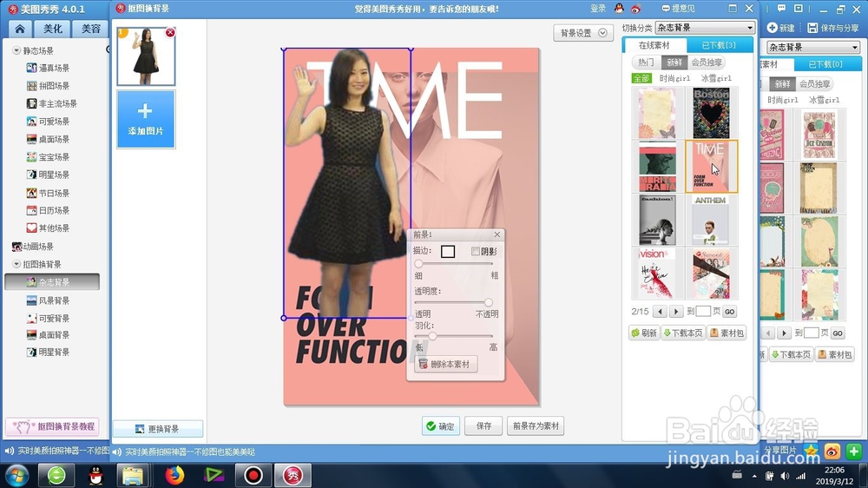Open the 抠图换背景教程 tutorial

(53, 426)
